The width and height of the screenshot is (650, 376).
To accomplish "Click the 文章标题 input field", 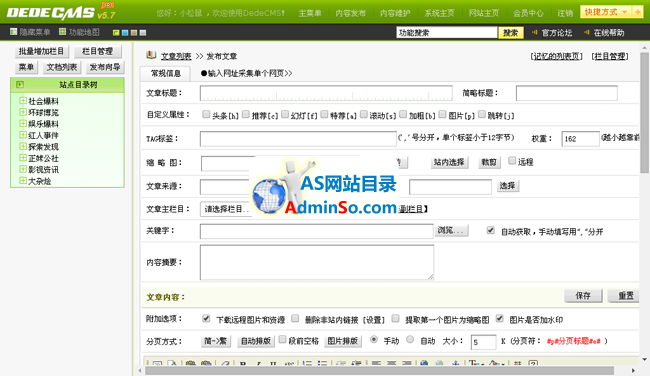I will pos(326,93).
